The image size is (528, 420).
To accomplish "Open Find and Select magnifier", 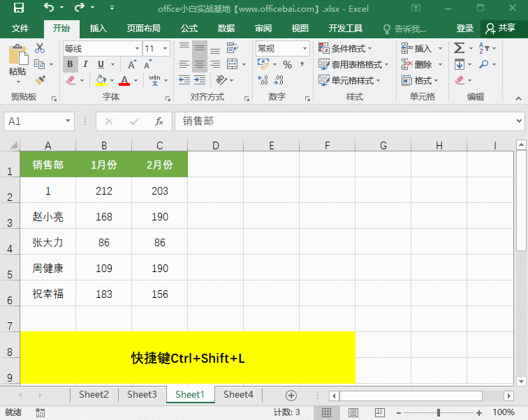I will pos(484,64).
